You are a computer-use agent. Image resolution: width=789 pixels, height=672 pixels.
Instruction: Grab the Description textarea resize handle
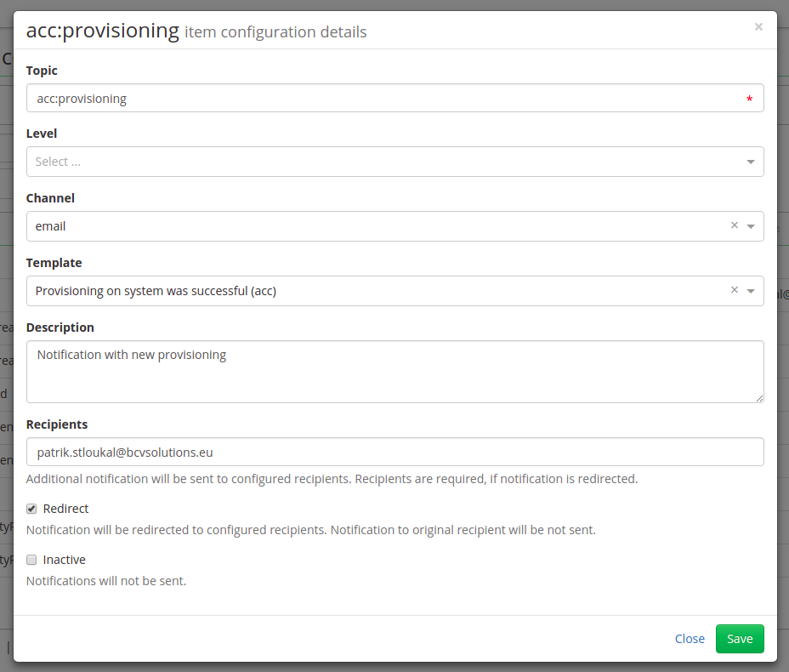pyautogui.click(x=759, y=398)
